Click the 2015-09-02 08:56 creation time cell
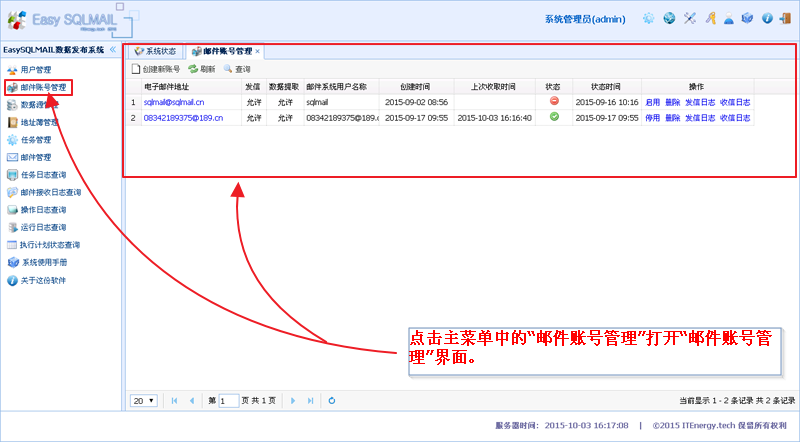The image size is (800, 442). 416,102
